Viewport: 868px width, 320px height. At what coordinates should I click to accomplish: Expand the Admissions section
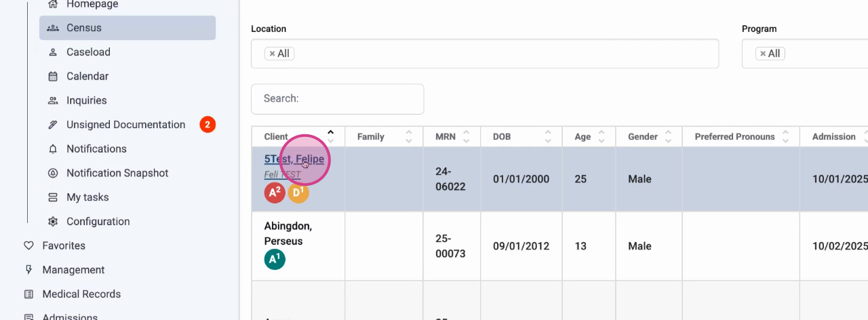pyautogui.click(x=70, y=316)
